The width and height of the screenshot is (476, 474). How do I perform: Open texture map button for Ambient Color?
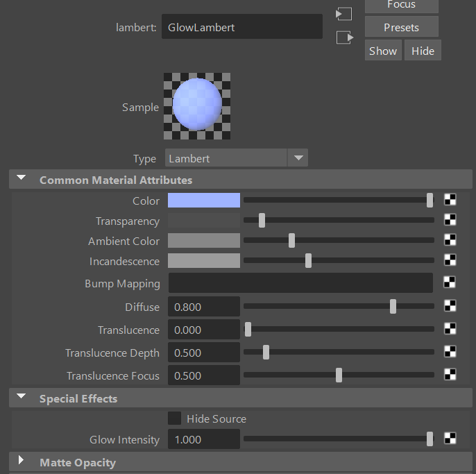[x=450, y=240]
